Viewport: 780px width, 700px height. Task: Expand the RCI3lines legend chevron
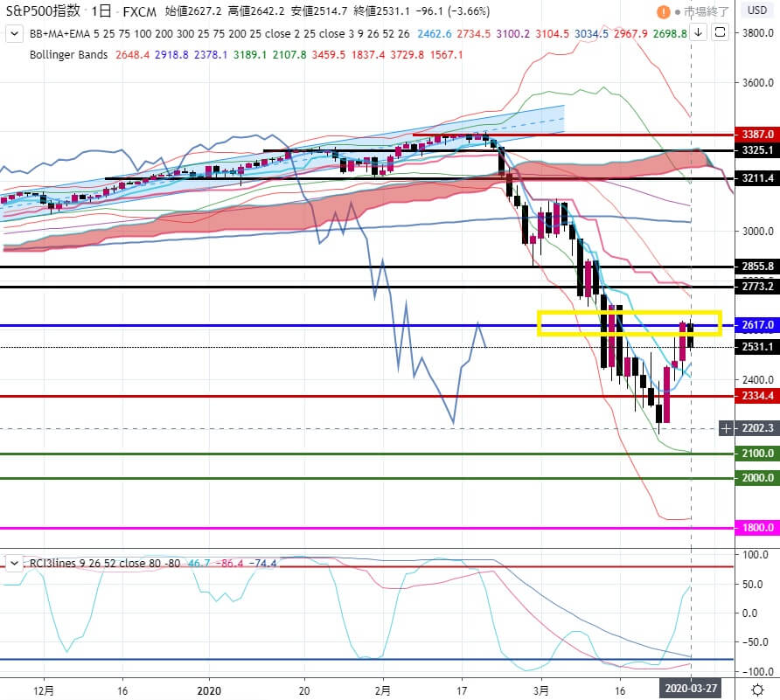[x=14, y=564]
